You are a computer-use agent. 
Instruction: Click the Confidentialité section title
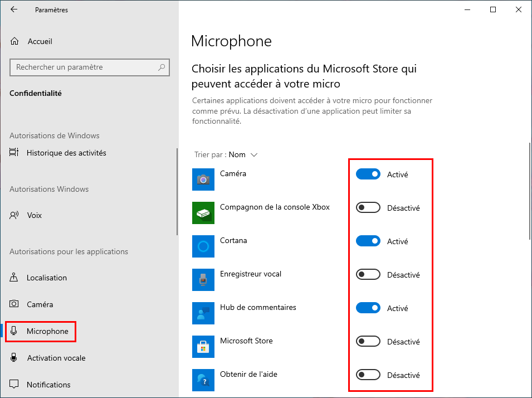tap(36, 94)
